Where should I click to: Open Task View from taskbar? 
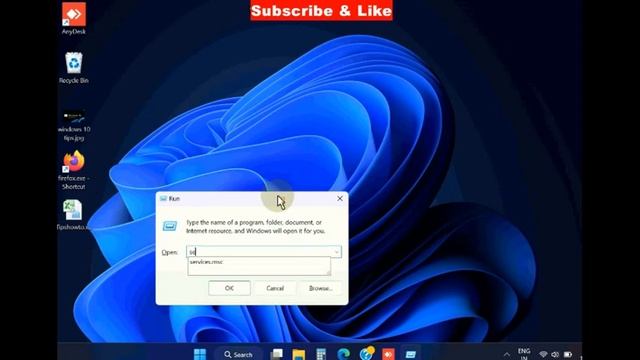(x=276, y=354)
